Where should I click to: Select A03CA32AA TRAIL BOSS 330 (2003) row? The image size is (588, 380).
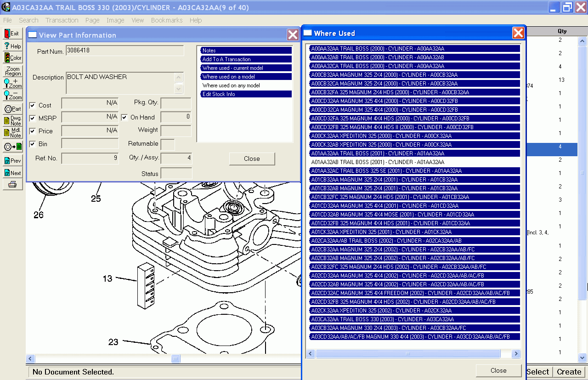tap(415, 319)
